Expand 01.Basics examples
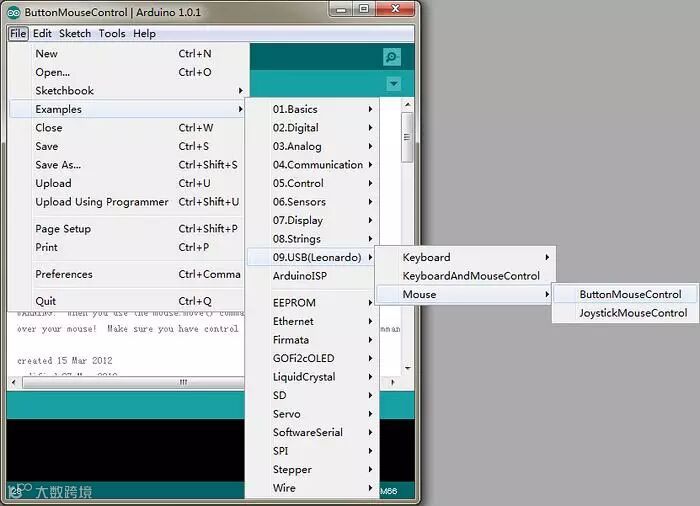700x506 pixels. tap(312, 109)
